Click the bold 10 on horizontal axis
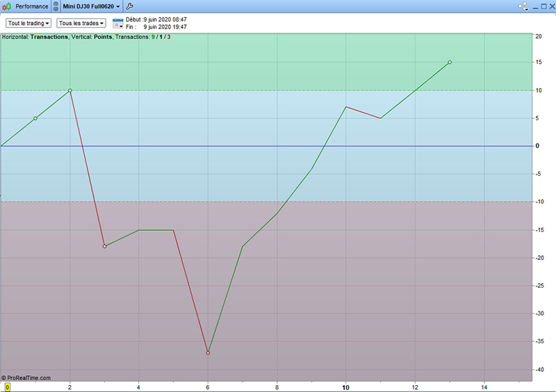The height and width of the screenshot is (392, 556). tap(345, 388)
